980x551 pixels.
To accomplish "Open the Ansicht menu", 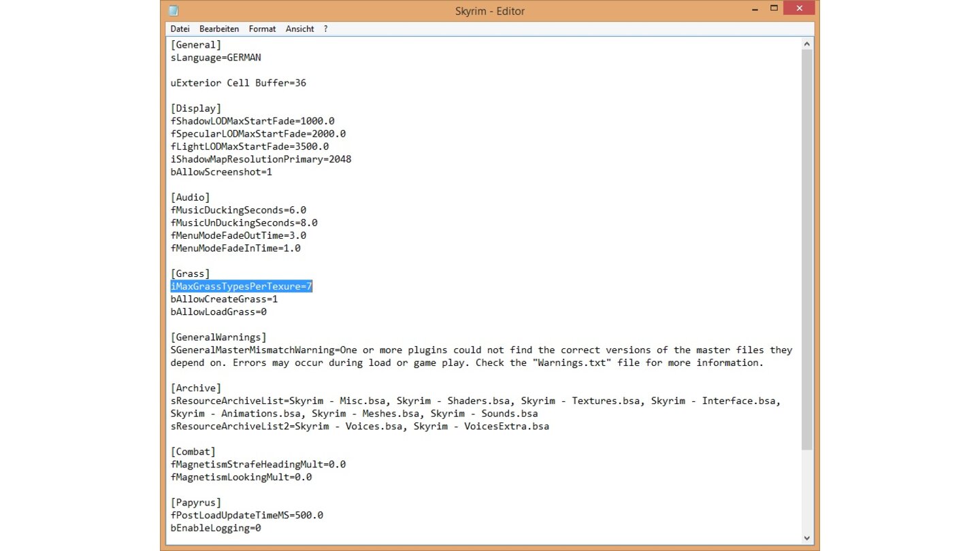I will (x=299, y=29).
